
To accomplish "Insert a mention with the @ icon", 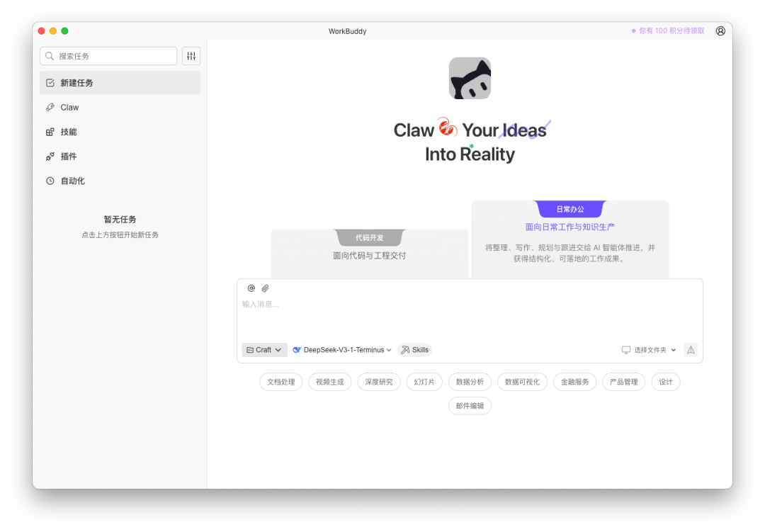I will (251, 288).
